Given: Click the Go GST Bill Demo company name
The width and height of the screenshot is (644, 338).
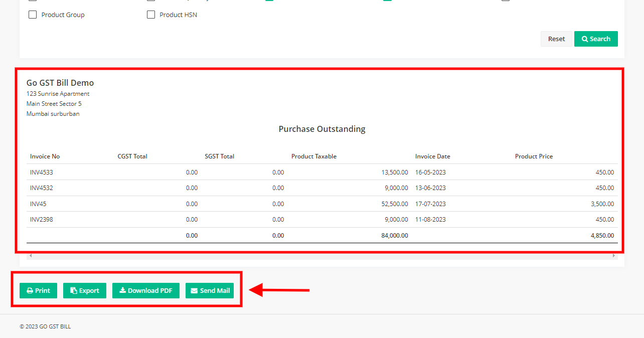Looking at the screenshot, I should click(x=60, y=83).
